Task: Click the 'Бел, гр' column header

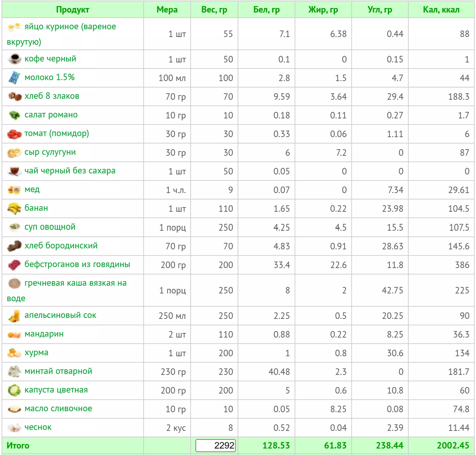Action: click(266, 9)
